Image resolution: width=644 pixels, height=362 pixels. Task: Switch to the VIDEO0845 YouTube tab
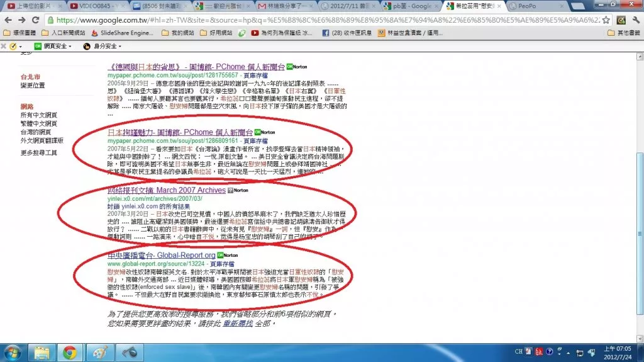click(x=97, y=6)
